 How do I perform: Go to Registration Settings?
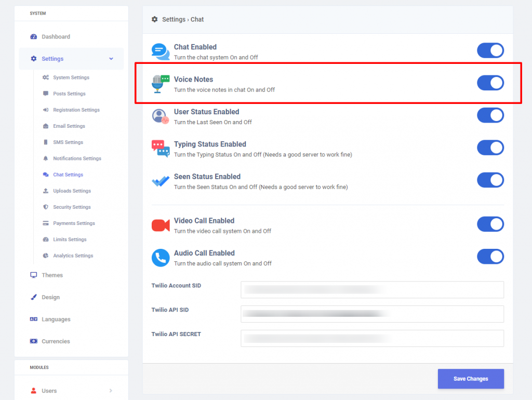click(x=76, y=110)
